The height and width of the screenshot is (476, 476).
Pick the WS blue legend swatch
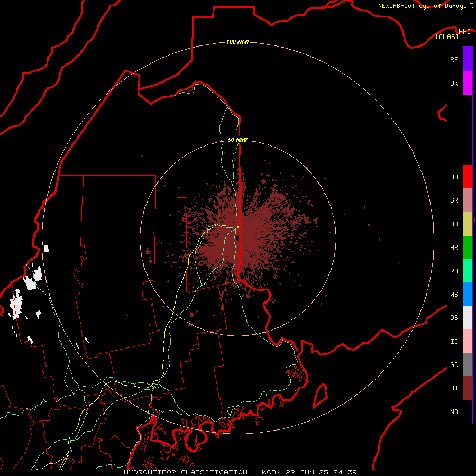point(467,294)
